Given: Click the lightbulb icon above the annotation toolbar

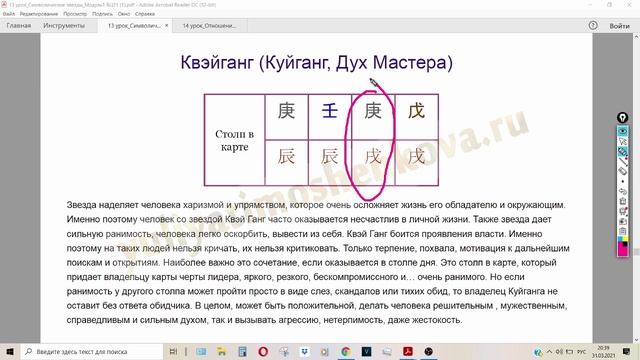Looking at the screenshot, I should pos(622,118).
